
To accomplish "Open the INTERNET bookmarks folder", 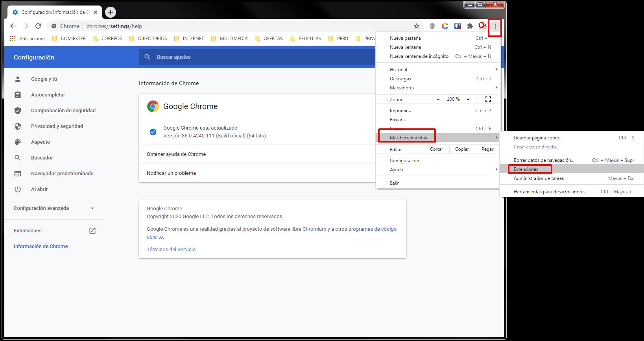I will [189, 39].
